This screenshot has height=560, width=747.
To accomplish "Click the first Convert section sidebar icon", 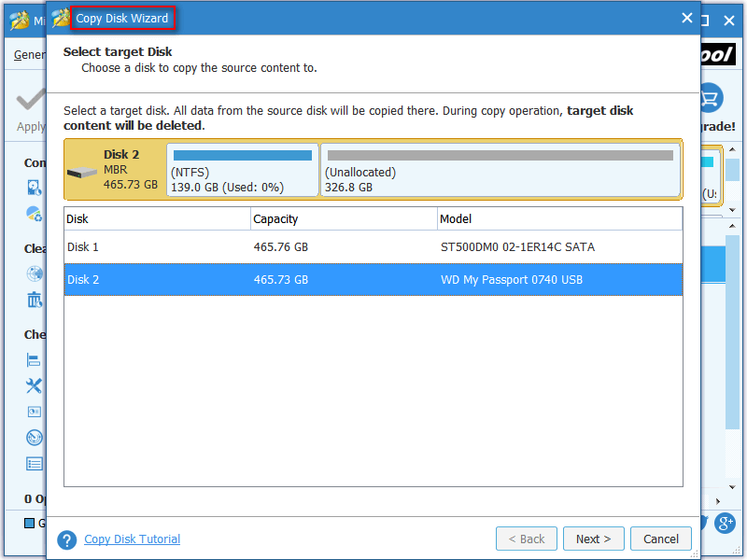I will point(35,188).
